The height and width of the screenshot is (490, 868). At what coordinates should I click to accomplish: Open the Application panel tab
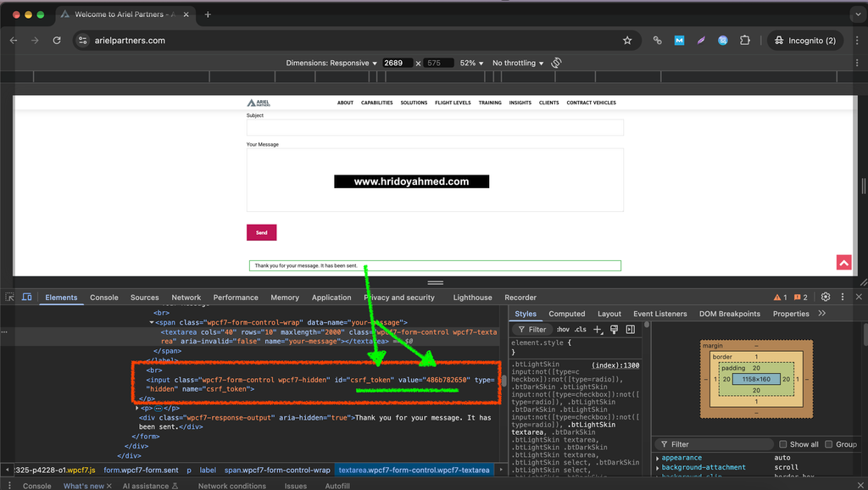point(331,298)
